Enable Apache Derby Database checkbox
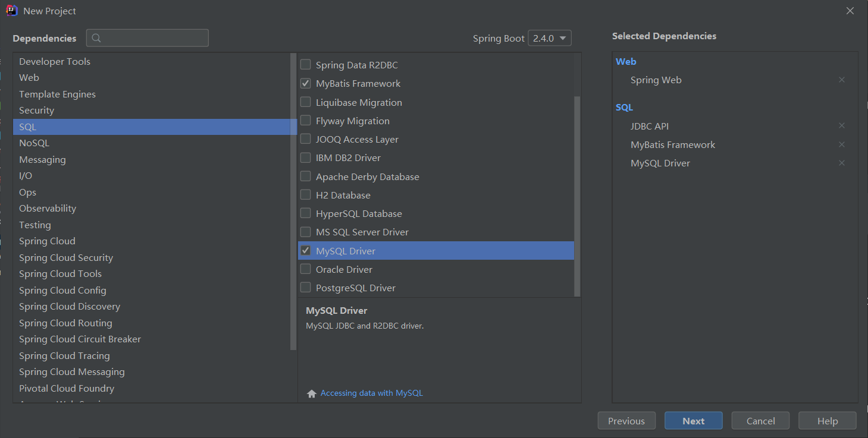This screenshot has width=868, height=438. (305, 177)
